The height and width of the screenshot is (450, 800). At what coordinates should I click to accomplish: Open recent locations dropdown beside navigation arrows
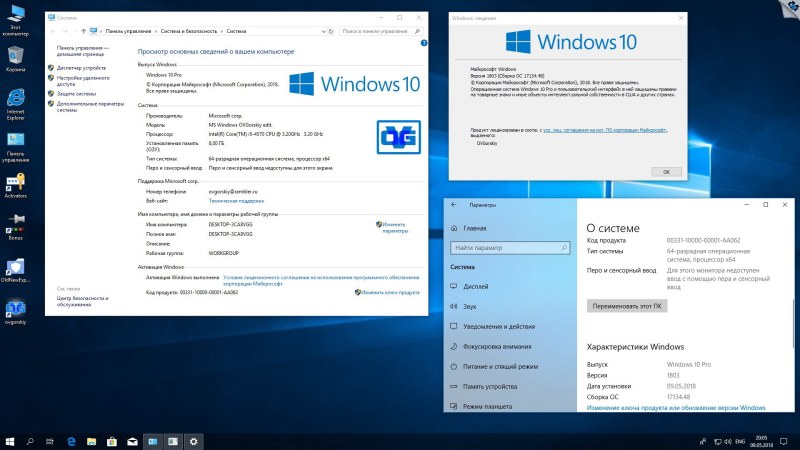click(x=74, y=32)
